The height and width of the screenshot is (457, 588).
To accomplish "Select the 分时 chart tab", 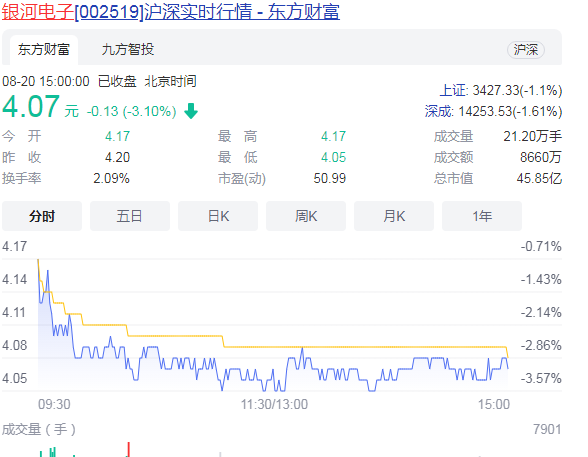I will click(42, 216).
